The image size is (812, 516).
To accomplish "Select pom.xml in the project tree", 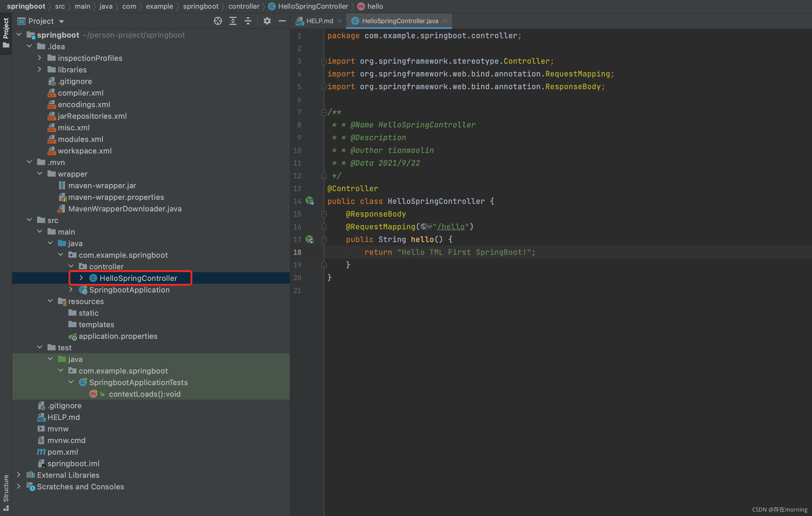I will click(x=63, y=452).
